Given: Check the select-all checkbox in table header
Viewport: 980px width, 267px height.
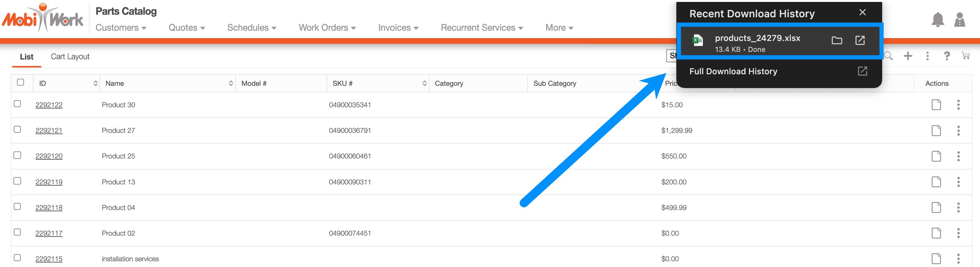Looking at the screenshot, I should (x=21, y=82).
